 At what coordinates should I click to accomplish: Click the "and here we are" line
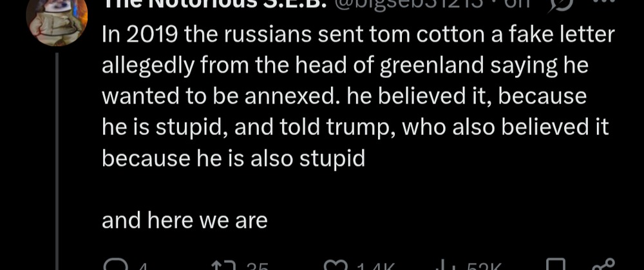coord(185,221)
